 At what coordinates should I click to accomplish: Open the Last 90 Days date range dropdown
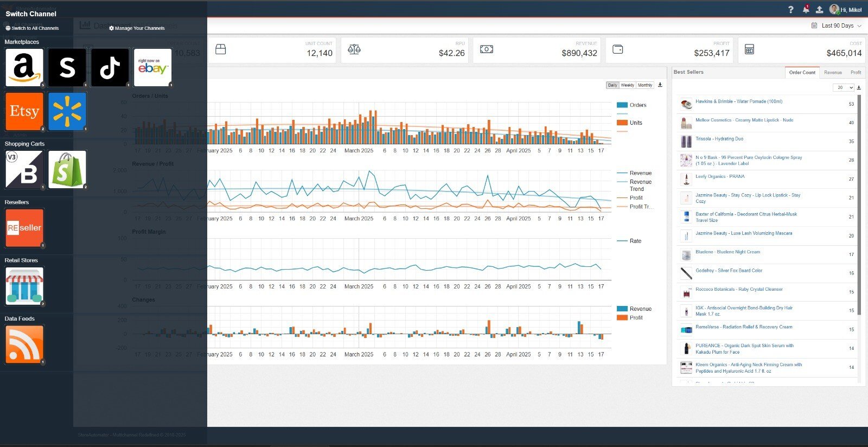838,25
